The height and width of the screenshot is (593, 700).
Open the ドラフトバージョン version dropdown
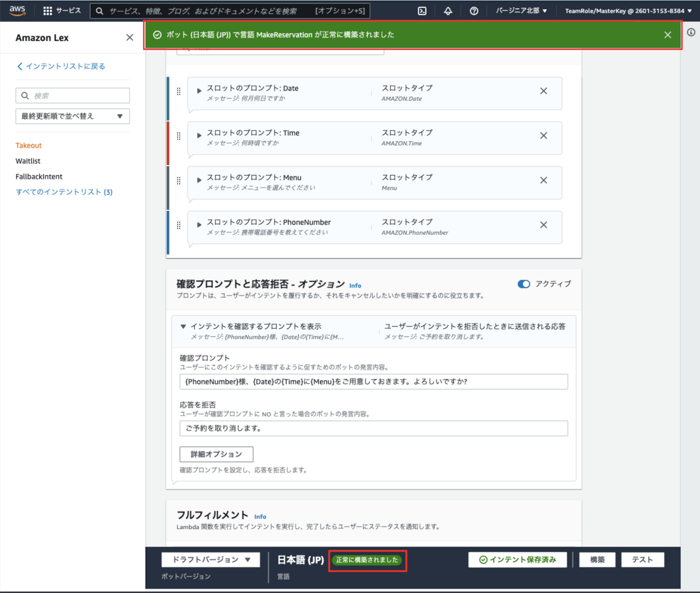(211, 560)
